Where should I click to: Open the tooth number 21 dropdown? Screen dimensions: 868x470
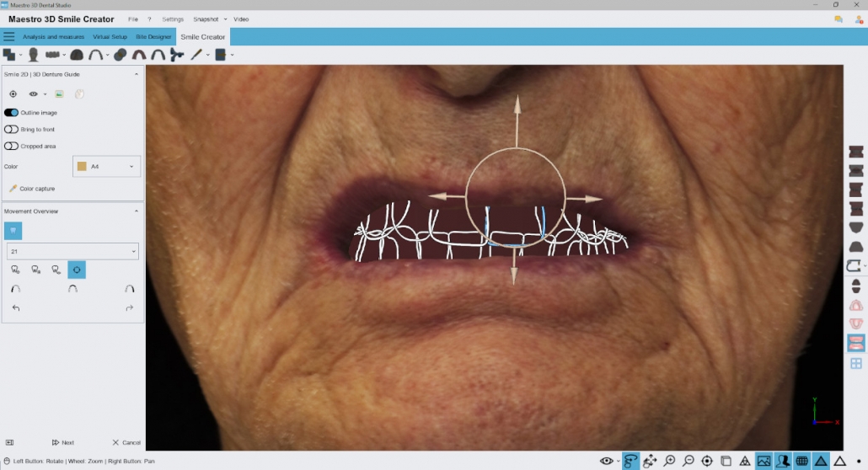point(72,251)
